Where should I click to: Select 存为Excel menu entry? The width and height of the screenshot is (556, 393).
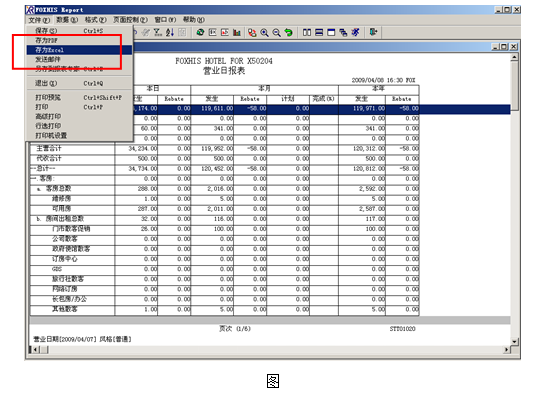[79, 50]
